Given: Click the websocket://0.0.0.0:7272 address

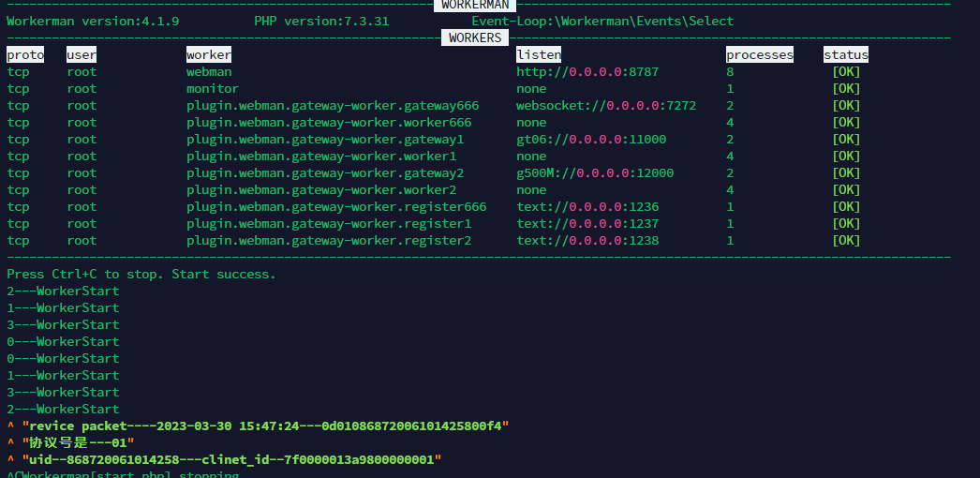Looking at the screenshot, I should click(x=606, y=106).
